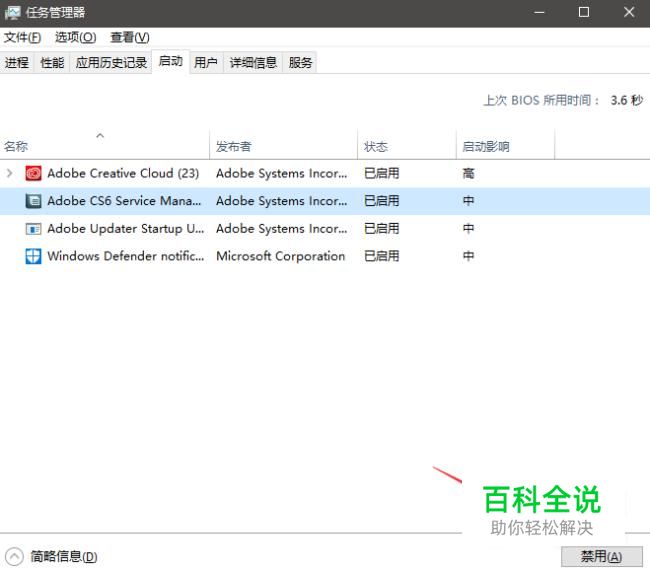This screenshot has width=650, height=571.
Task: Maximize the Task Manager window
Action: pyautogui.click(x=584, y=12)
